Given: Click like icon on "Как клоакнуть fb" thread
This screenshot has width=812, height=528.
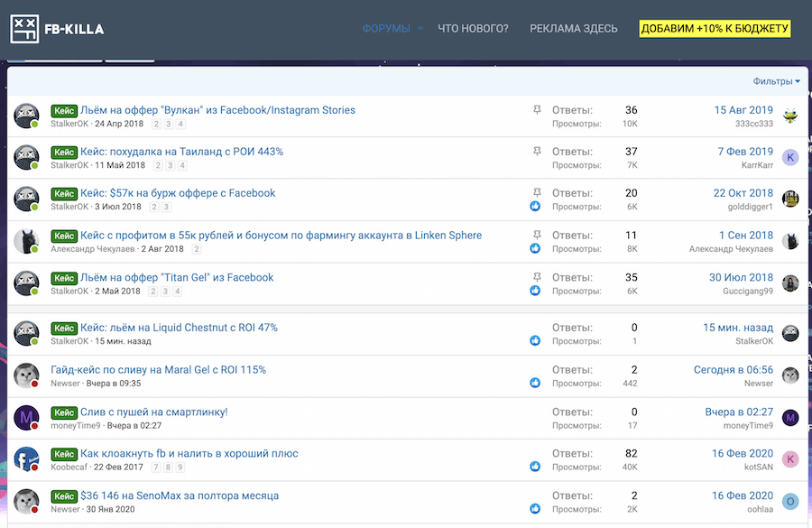Looking at the screenshot, I should click(536, 467).
